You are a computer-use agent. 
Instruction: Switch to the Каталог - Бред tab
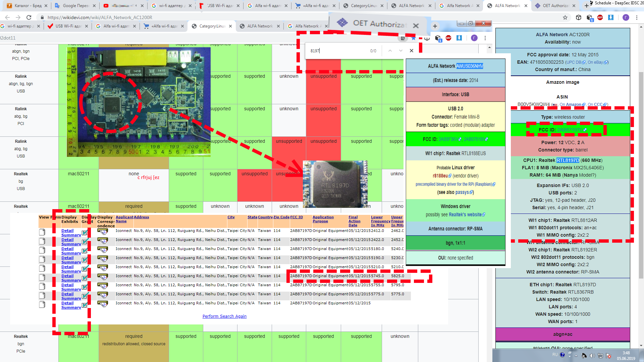point(28,6)
